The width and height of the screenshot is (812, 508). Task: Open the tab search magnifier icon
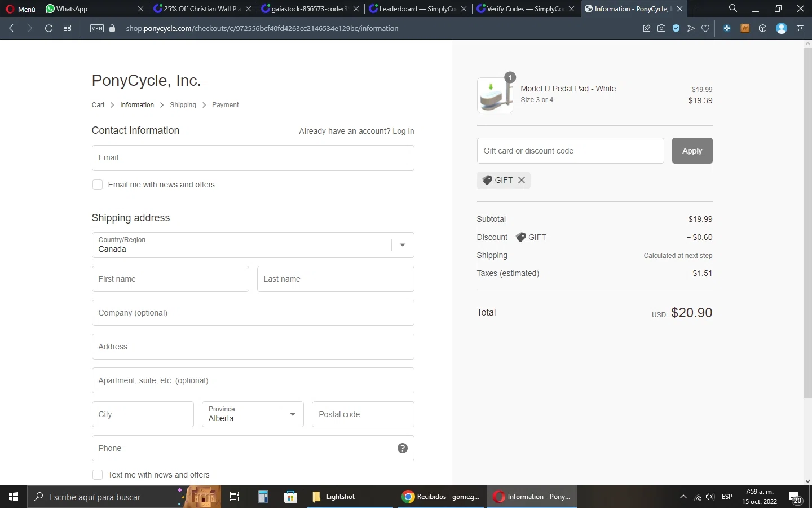732,8
